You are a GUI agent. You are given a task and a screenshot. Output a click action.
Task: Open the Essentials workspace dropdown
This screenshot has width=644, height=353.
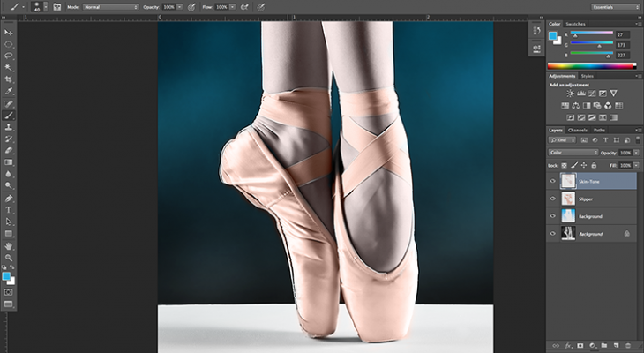pyautogui.click(x=614, y=6)
